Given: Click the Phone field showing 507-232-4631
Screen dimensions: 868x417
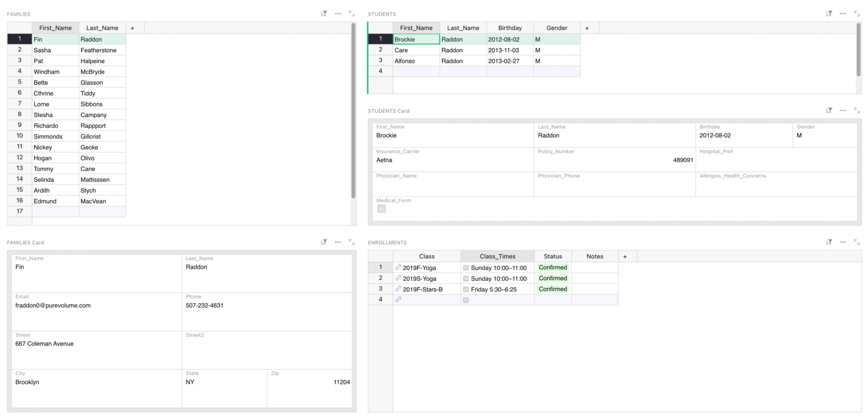Looking at the screenshot, I should (x=267, y=312).
